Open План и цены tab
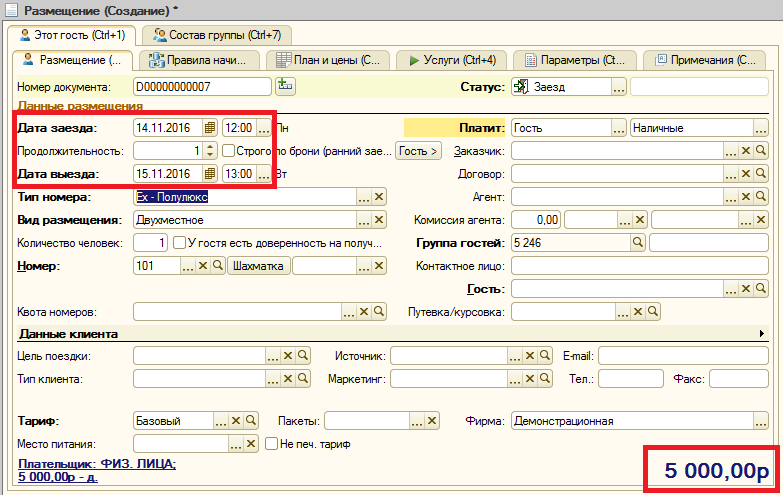783x495 pixels. [x=328, y=60]
